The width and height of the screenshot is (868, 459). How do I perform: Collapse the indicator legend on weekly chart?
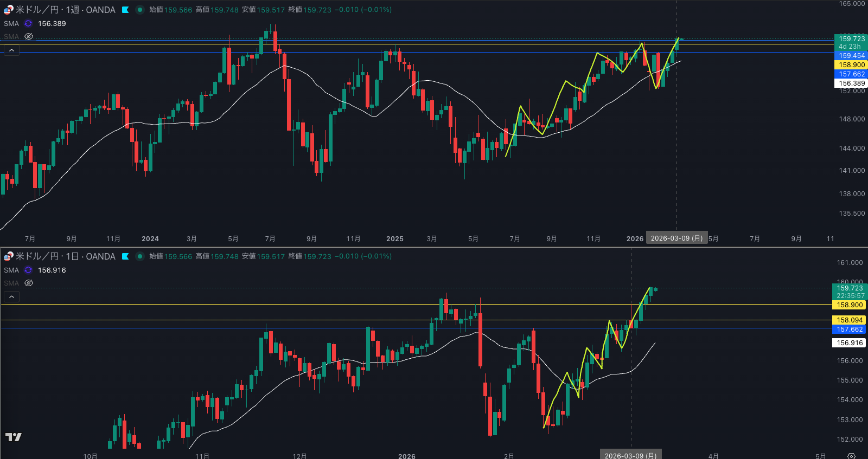pyautogui.click(x=11, y=50)
